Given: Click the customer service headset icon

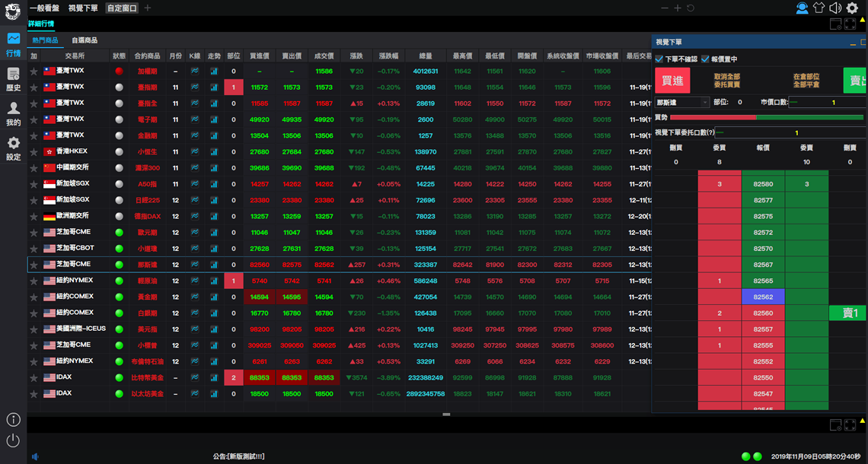Looking at the screenshot, I should tap(802, 8).
